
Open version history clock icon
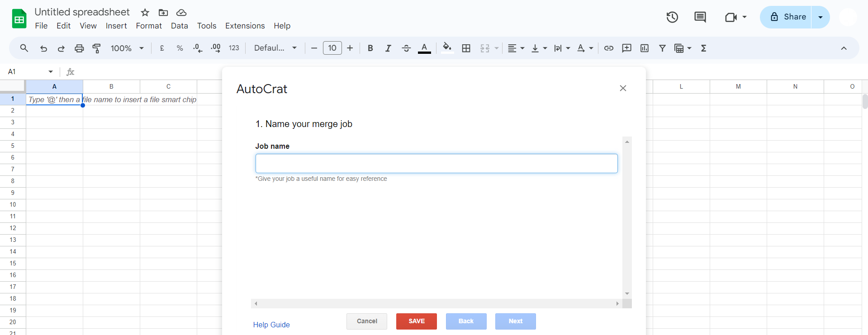[x=672, y=17]
